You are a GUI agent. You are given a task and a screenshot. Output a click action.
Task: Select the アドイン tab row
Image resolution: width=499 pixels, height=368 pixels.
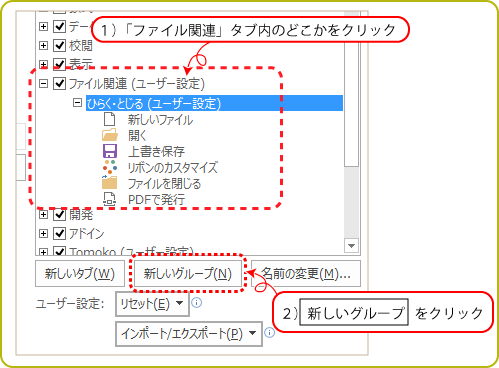pos(87,233)
